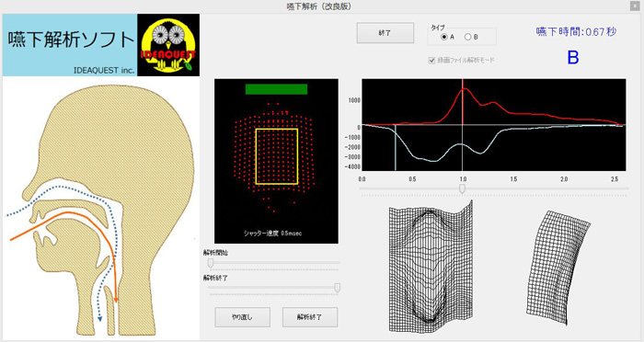This screenshot has width=644, height=342.
Task: Toggle the 録画ファイル解析モード checkbox
Action: pos(431,61)
